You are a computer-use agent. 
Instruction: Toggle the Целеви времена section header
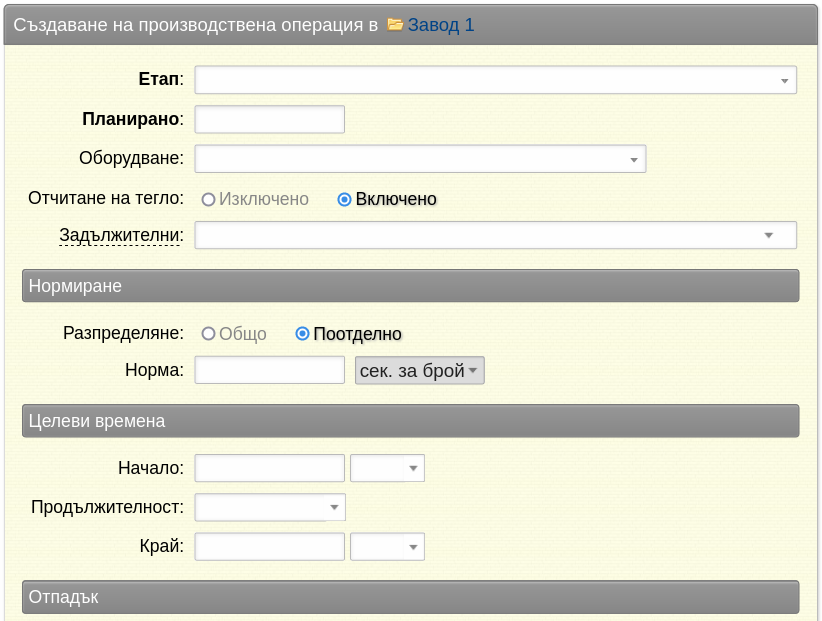pos(410,421)
